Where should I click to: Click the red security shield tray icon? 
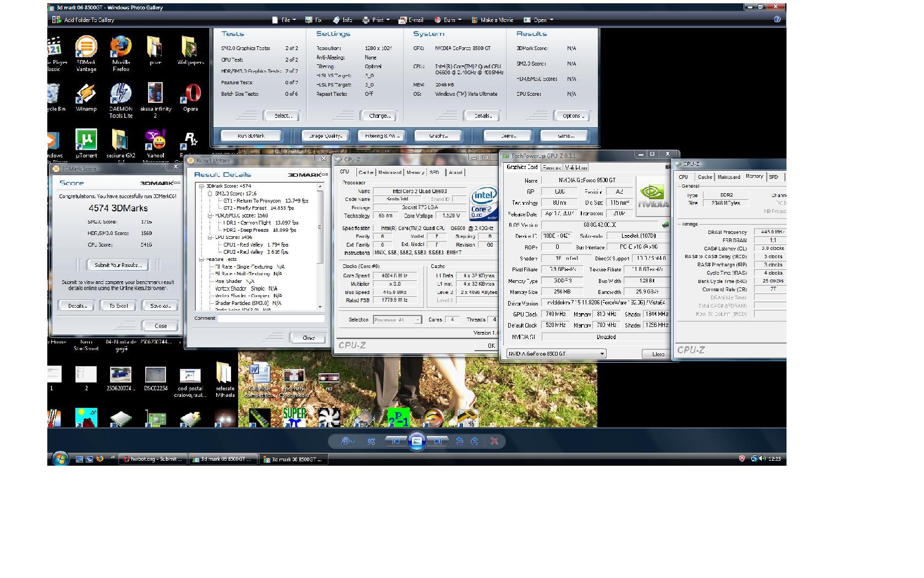[741, 459]
